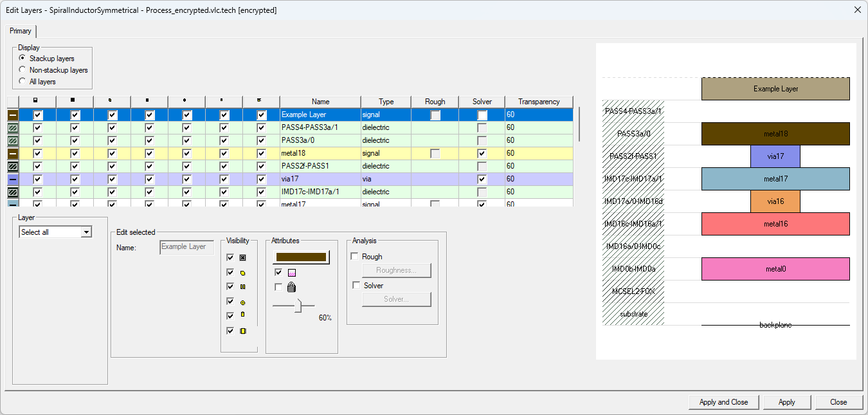Click the IC chip icon in the Visibility list
The height and width of the screenshot is (415, 868).
click(242, 330)
